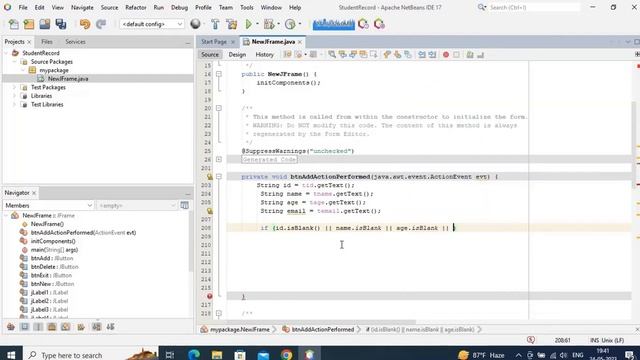Image resolution: width=640 pixels, height=360 pixels.
Task: Click the Undo arrow icon
Action: coord(85,24)
